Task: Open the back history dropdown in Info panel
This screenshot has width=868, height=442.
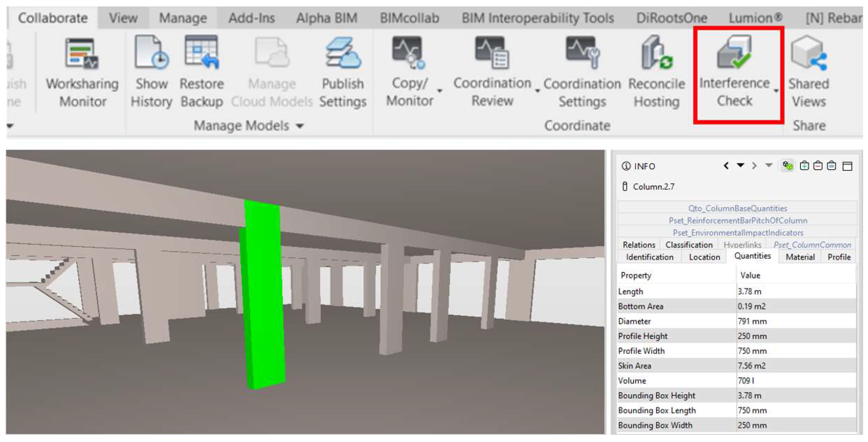Action: pyautogui.click(x=740, y=165)
